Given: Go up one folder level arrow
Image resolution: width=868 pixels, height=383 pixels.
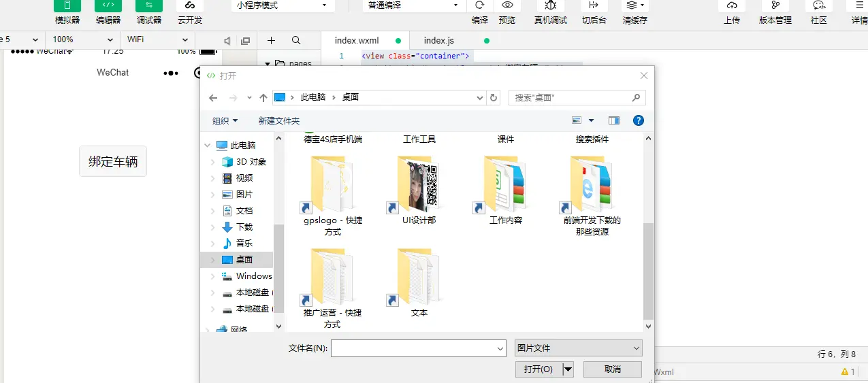Looking at the screenshot, I should pyautogui.click(x=263, y=98).
